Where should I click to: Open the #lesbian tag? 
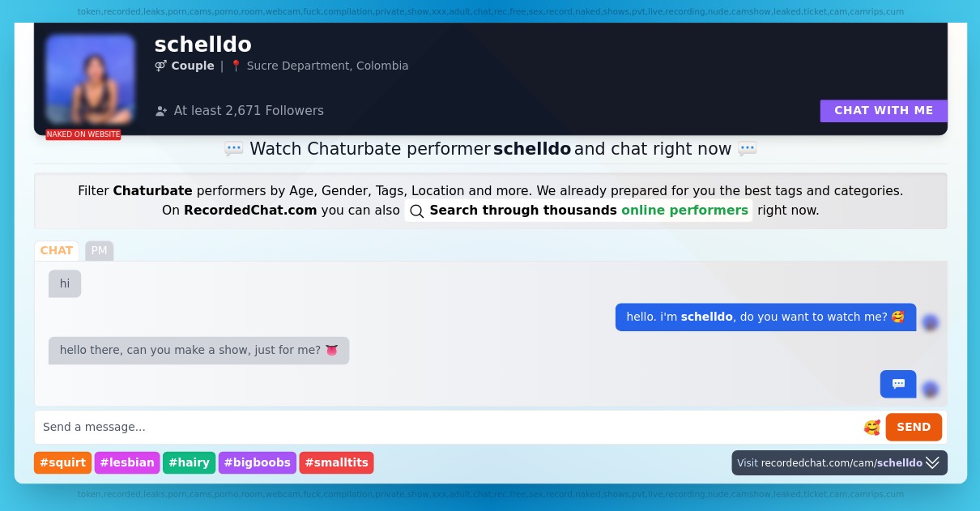click(127, 462)
